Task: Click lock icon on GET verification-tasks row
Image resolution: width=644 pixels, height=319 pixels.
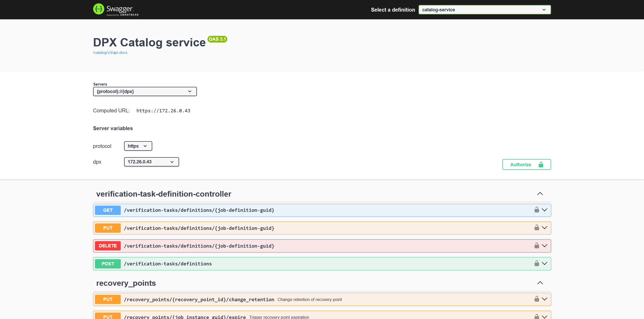Action: tap(537, 210)
